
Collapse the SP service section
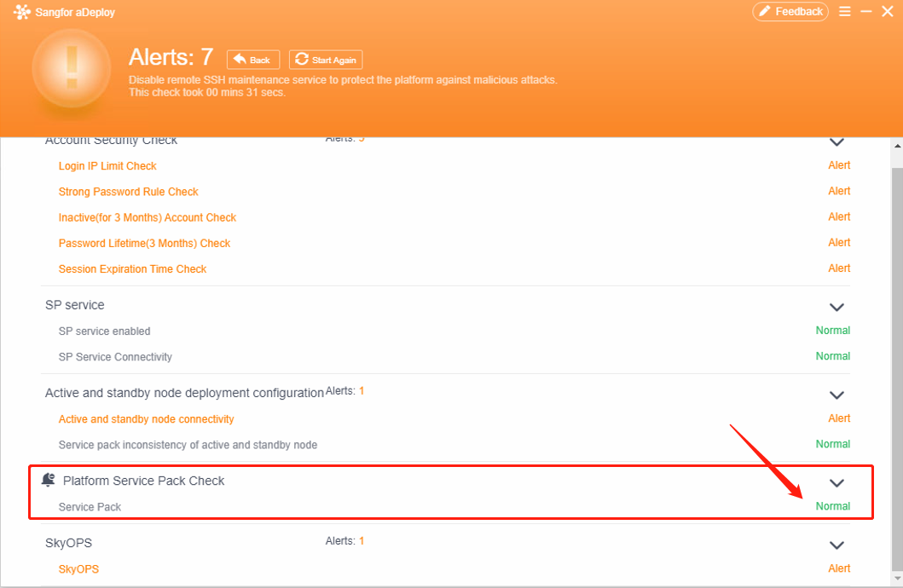click(x=836, y=307)
